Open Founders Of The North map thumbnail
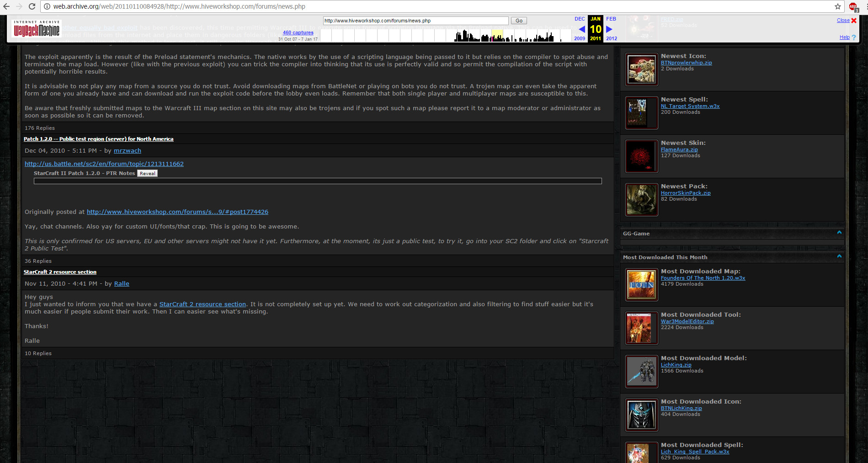The height and width of the screenshot is (463, 868). pyautogui.click(x=642, y=285)
